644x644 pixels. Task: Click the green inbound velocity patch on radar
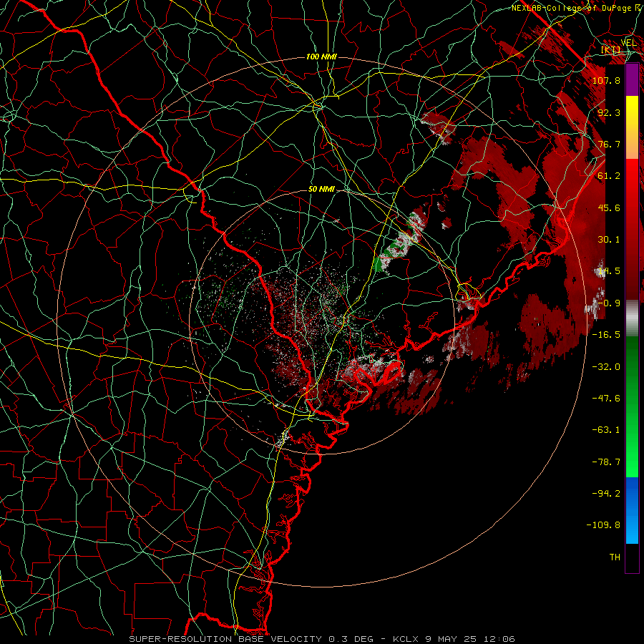click(x=379, y=265)
